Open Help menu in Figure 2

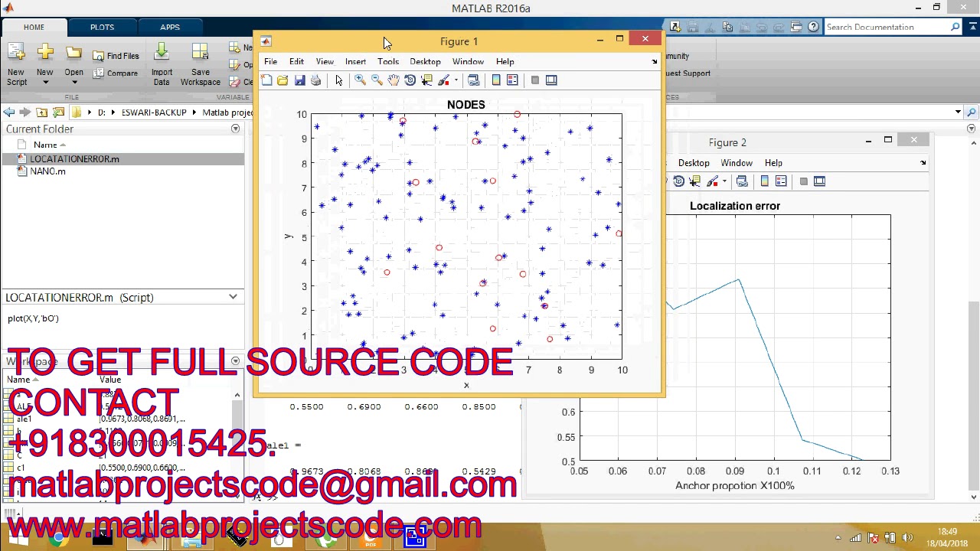pos(773,163)
